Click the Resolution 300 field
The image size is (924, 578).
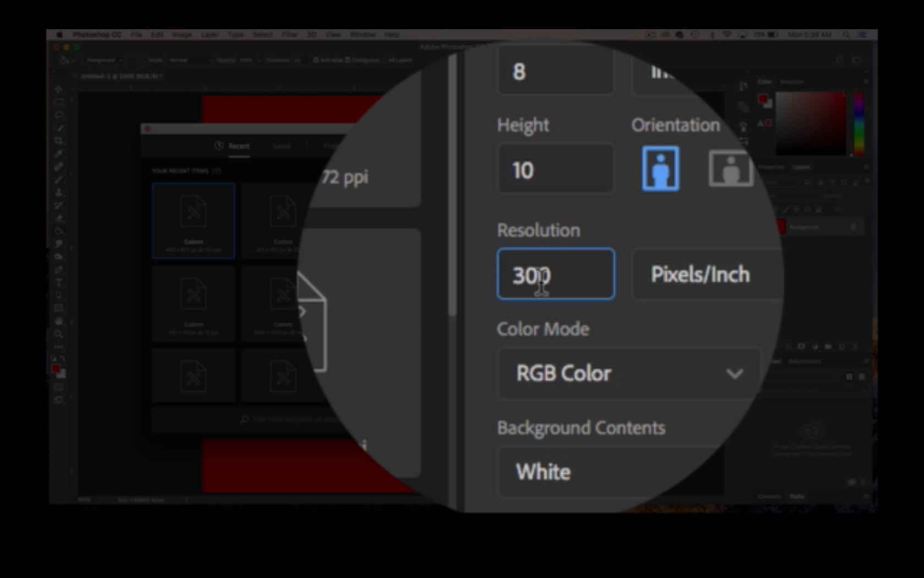556,274
